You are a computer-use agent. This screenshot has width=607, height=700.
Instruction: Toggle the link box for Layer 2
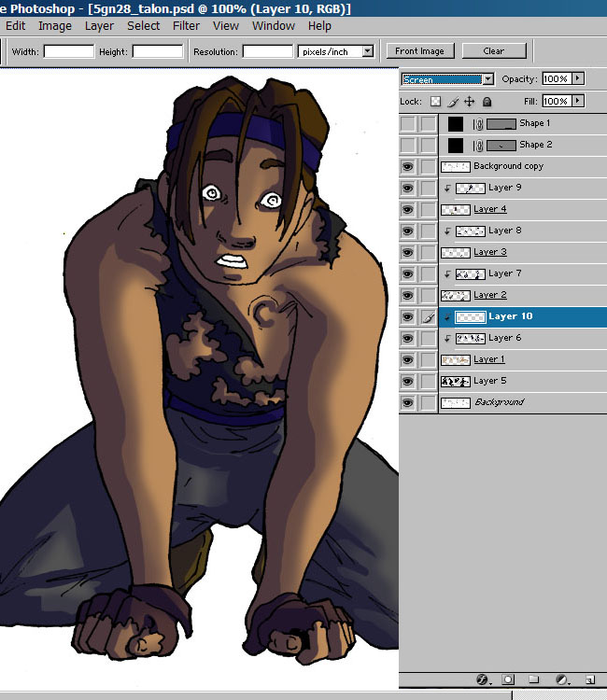[429, 296]
